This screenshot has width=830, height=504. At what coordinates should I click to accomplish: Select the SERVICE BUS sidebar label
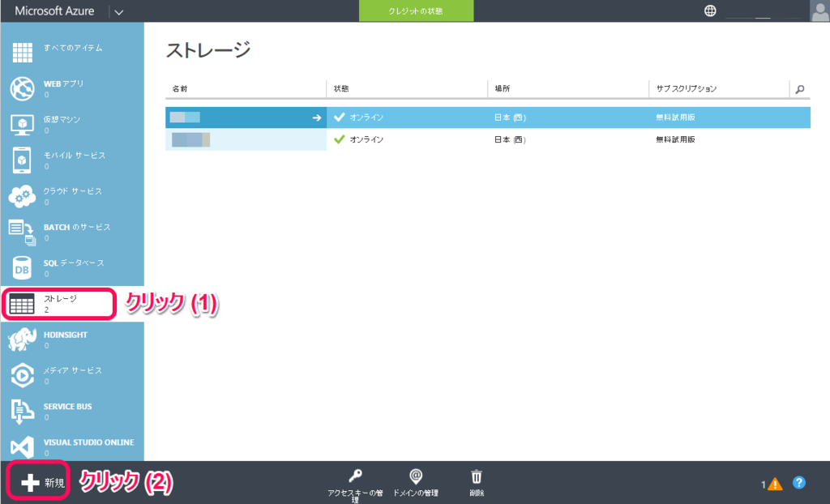(x=68, y=407)
